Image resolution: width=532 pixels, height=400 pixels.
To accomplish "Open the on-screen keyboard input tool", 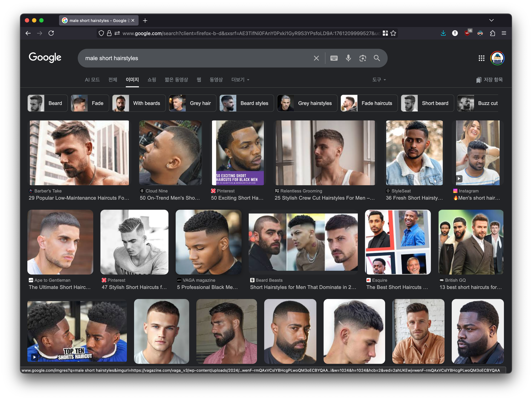I will (x=334, y=58).
